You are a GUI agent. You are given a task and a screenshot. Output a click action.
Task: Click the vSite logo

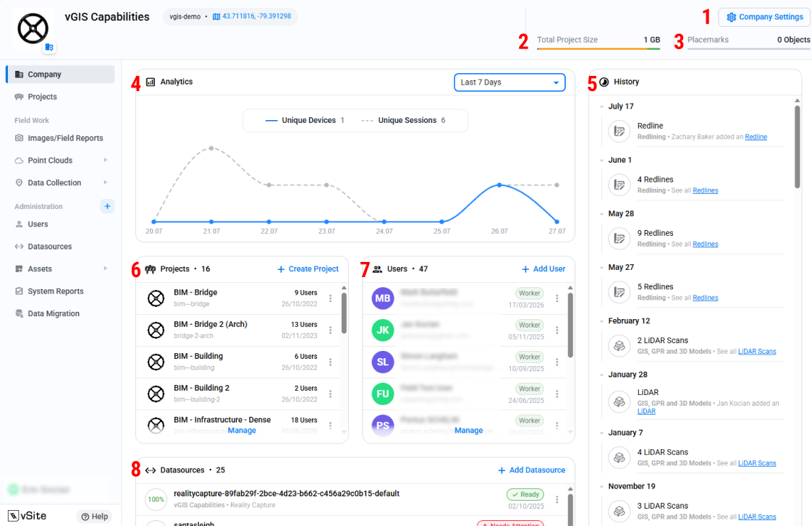click(28, 516)
